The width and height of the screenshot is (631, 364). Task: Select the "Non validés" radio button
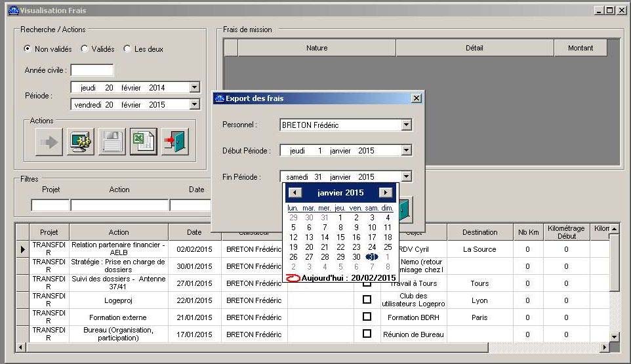tap(28, 49)
